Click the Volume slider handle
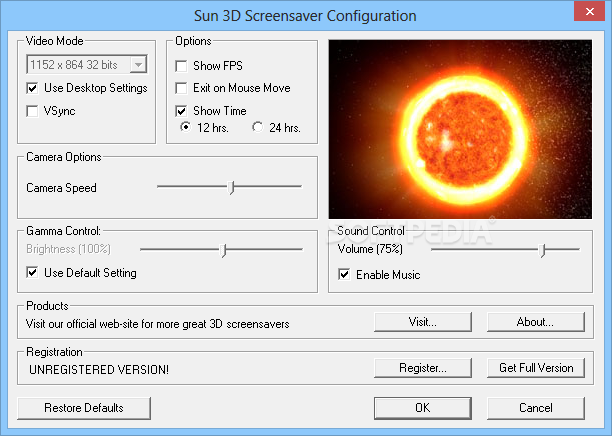Image resolution: width=612 pixels, height=436 pixels. (542, 251)
